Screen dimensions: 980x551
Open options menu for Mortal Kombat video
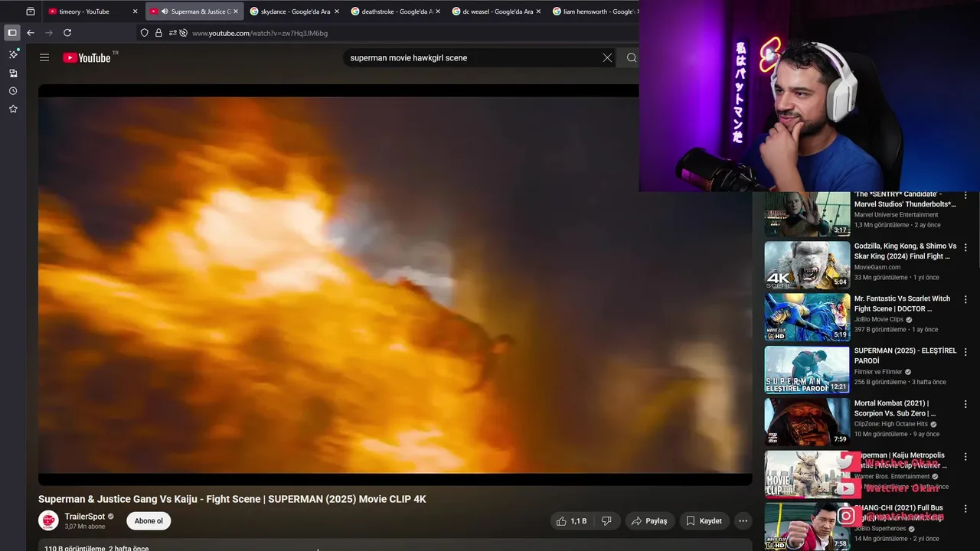pyautogui.click(x=965, y=403)
